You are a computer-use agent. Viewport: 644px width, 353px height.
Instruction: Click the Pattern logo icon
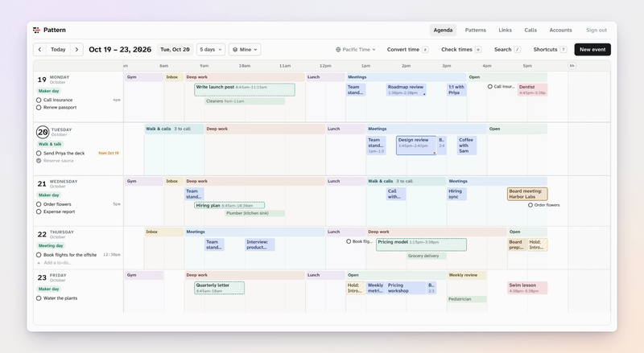coord(36,30)
